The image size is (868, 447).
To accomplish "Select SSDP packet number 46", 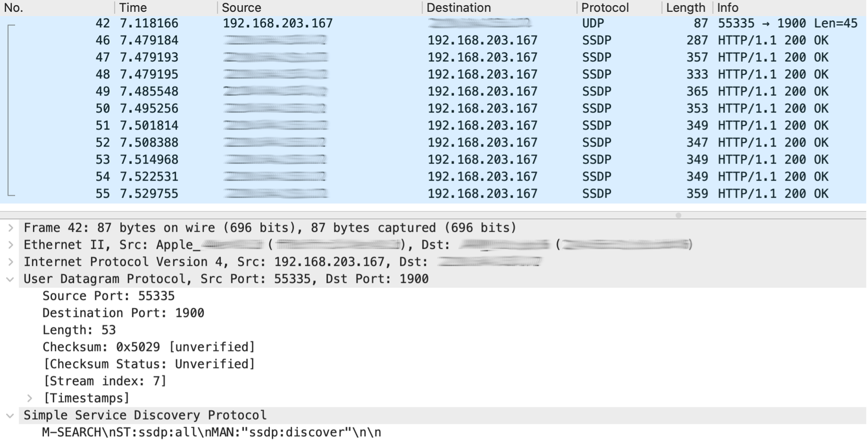I will (331, 40).
